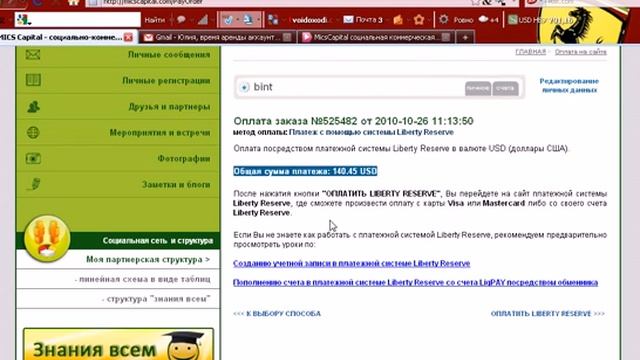Click Платеж с помощью системы Liberty Reserve link
Viewport: 640px width, 360px height.
[371, 132]
